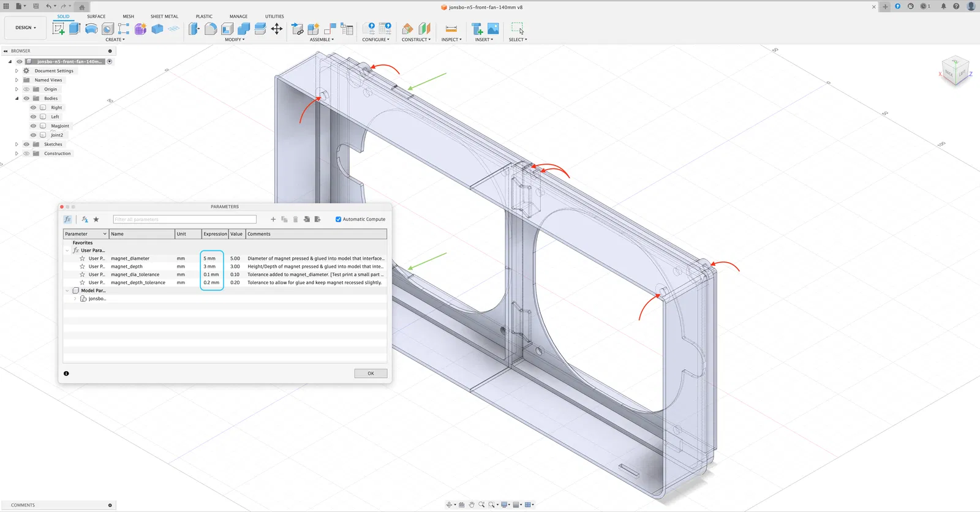Hide the Right body using eye icon
Screen dimensions: 980x512
(33, 108)
